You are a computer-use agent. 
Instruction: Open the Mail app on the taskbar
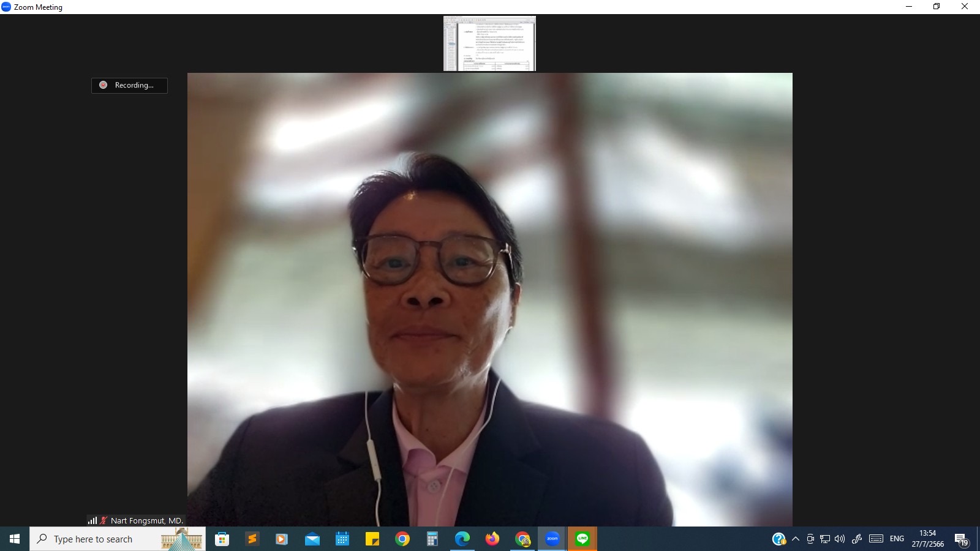pos(312,539)
